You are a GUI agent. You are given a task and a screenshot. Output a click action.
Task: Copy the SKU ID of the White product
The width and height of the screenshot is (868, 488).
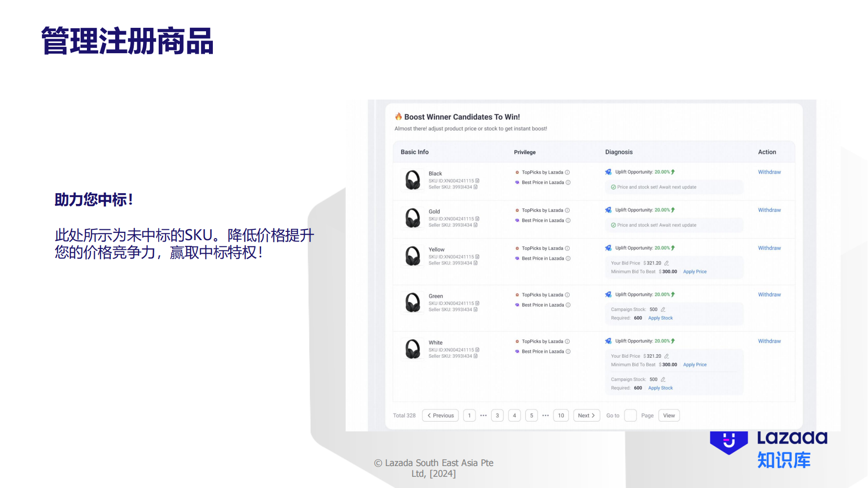click(x=477, y=350)
